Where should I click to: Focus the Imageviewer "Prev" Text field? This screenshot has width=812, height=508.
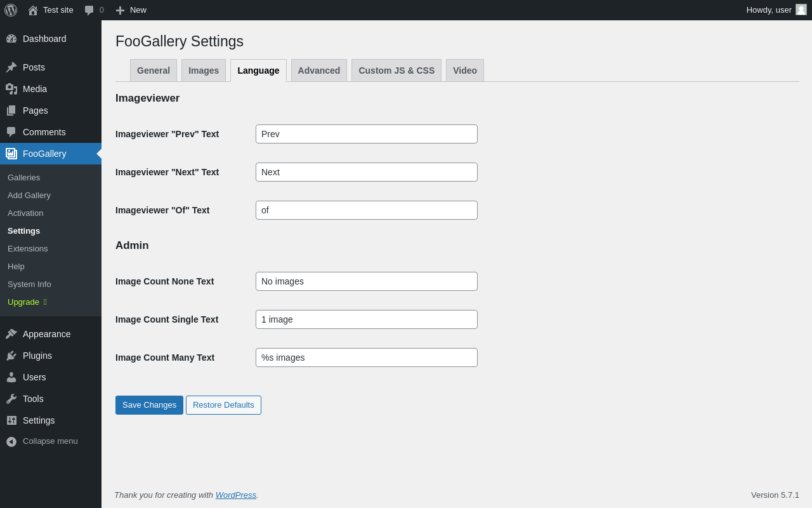(x=367, y=134)
